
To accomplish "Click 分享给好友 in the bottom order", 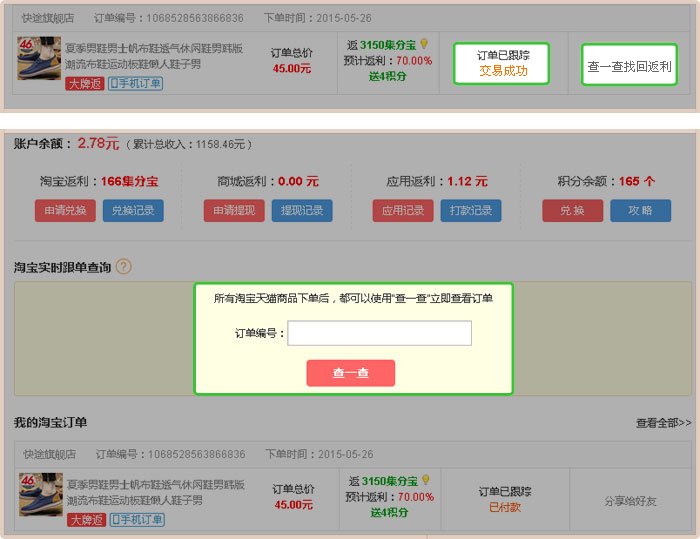I will tap(631, 501).
